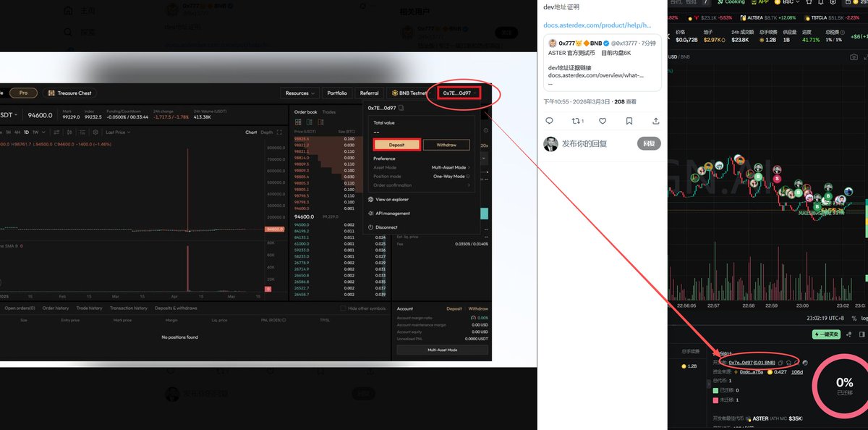Switch chart view to Chart

[x=251, y=132]
